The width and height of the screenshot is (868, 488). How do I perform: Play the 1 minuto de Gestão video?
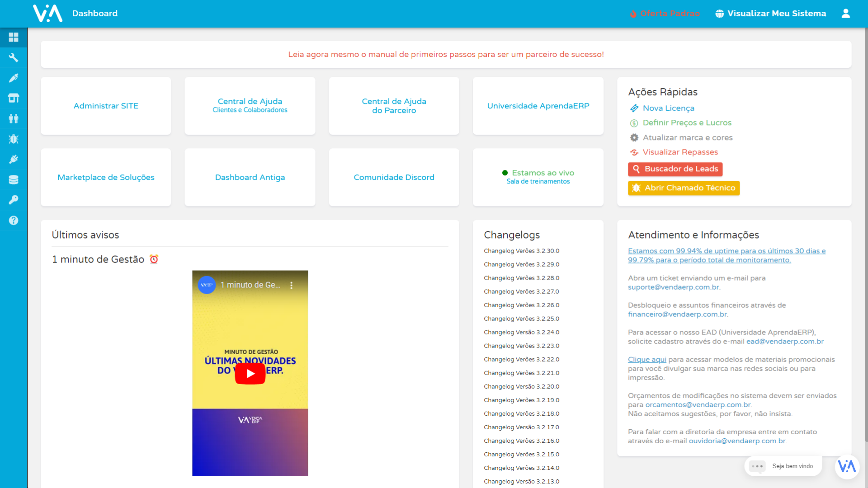[x=250, y=373]
